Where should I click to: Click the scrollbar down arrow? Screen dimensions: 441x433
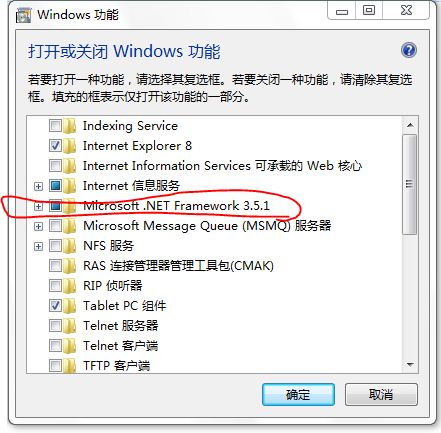click(x=410, y=364)
